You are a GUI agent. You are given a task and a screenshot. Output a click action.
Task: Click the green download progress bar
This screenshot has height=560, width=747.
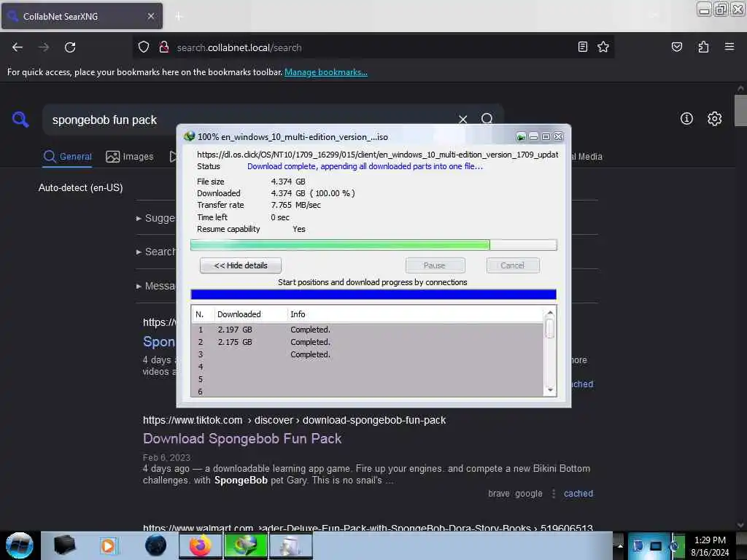pyautogui.click(x=373, y=245)
